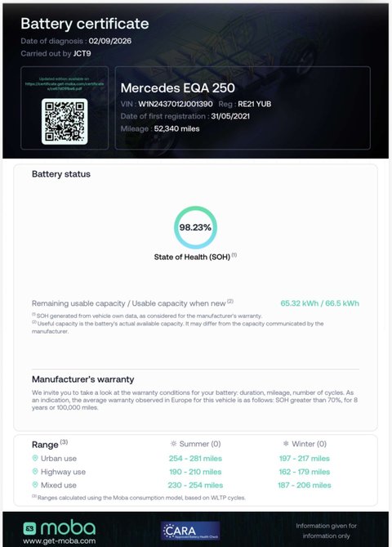Screen dimensions: 392x547
Task: Click the Mixed use location pin icon
Action: click(x=35, y=485)
